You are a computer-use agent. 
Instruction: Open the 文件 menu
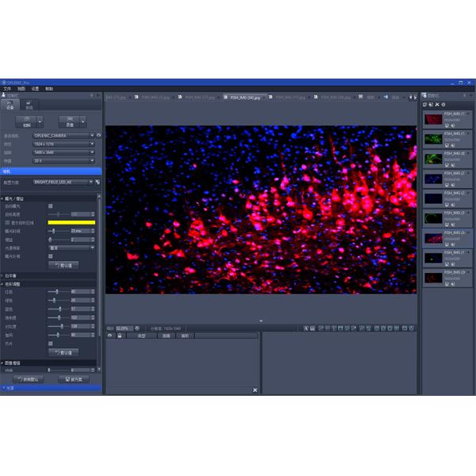pos(7,89)
